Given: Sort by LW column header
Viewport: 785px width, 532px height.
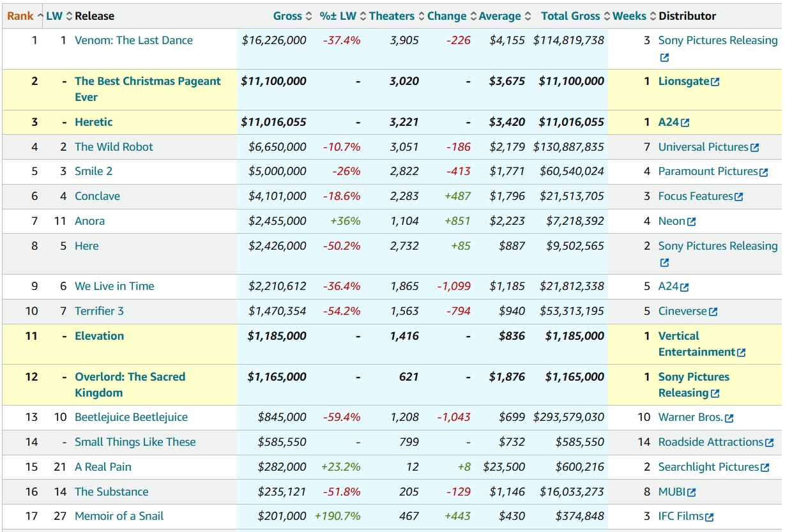Looking at the screenshot, I should point(59,16).
